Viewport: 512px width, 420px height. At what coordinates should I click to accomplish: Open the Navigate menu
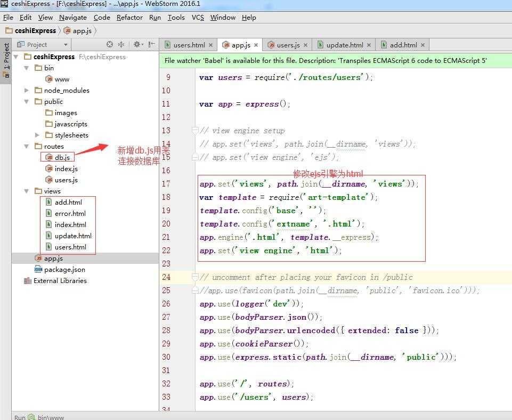[73, 17]
